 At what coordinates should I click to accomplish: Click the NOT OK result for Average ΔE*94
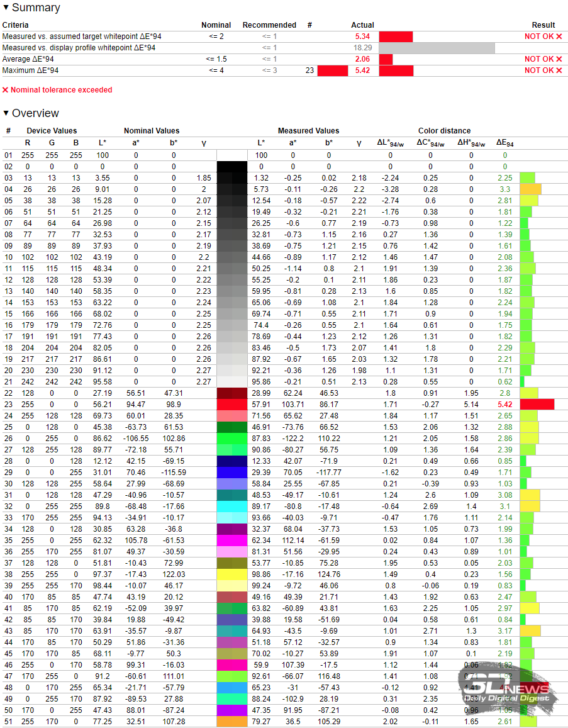point(543,59)
